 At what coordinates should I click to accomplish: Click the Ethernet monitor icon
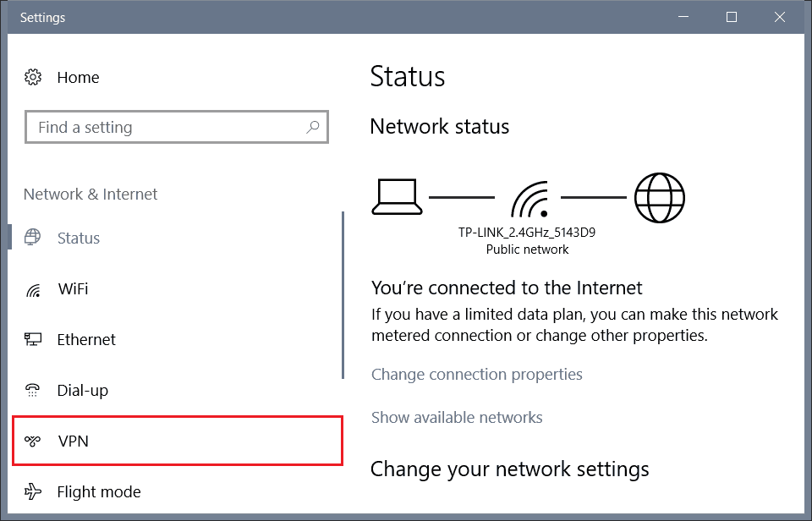[x=33, y=340]
